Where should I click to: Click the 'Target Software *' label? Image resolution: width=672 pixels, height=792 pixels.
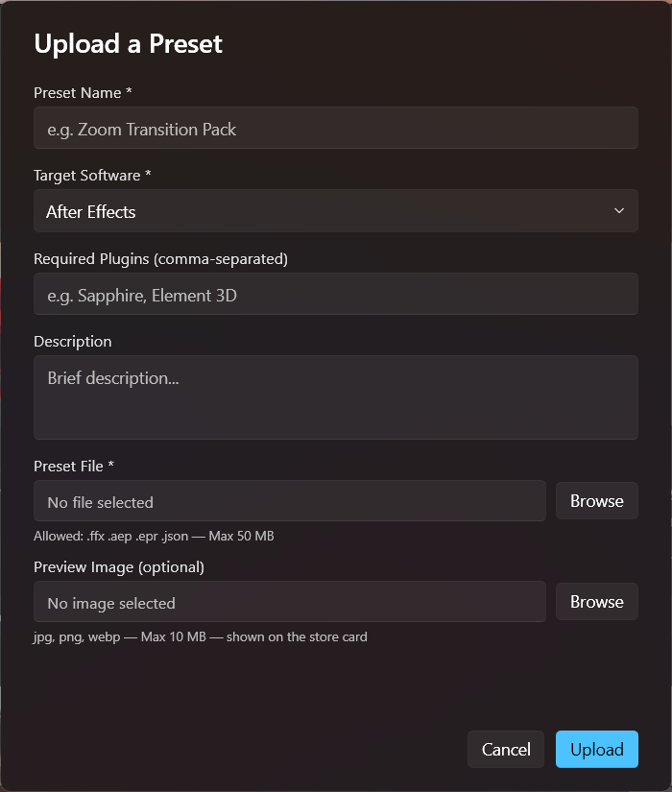tap(92, 176)
